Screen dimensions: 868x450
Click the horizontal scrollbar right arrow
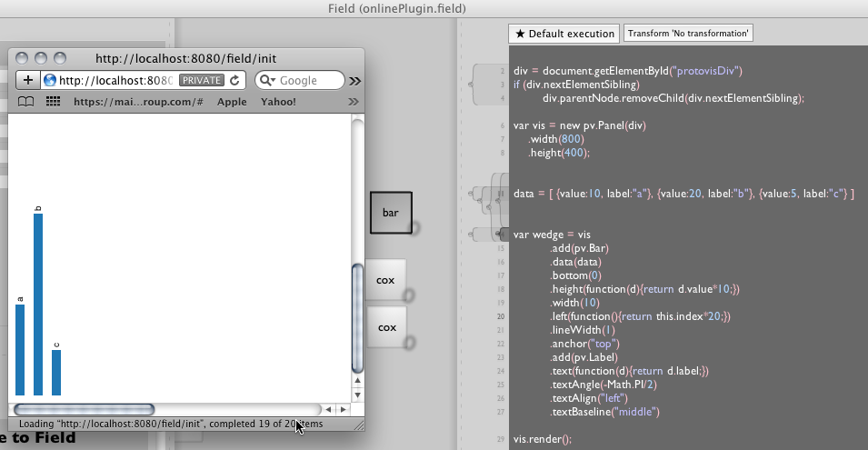pos(342,410)
